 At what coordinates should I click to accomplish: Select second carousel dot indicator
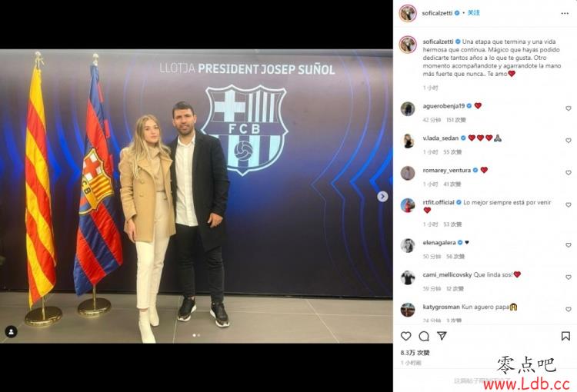pos(198,335)
